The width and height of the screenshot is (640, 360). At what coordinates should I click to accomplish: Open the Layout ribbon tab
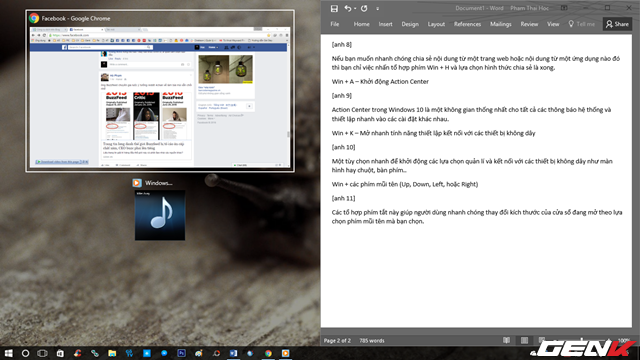point(436,24)
